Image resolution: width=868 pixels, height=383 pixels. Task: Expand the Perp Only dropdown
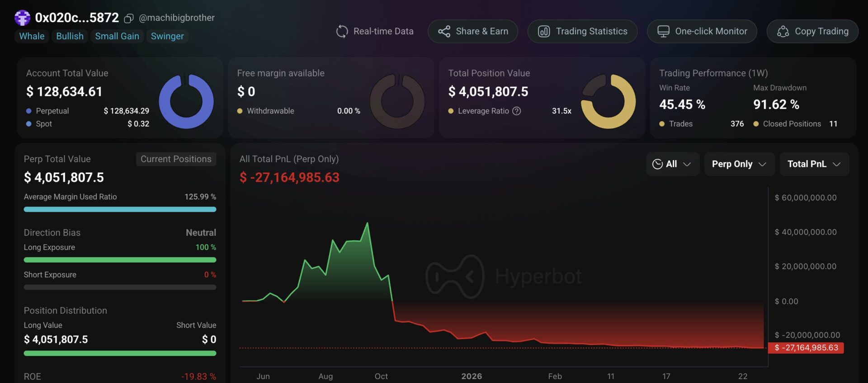(739, 164)
